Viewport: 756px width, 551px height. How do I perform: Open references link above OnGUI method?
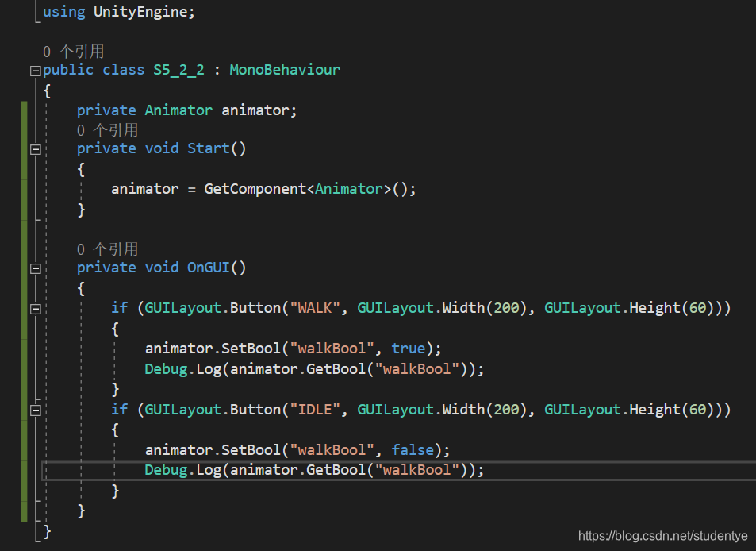click(108, 249)
